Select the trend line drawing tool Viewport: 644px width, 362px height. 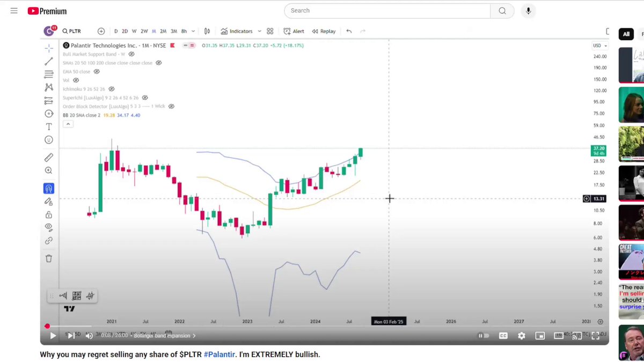point(49,61)
